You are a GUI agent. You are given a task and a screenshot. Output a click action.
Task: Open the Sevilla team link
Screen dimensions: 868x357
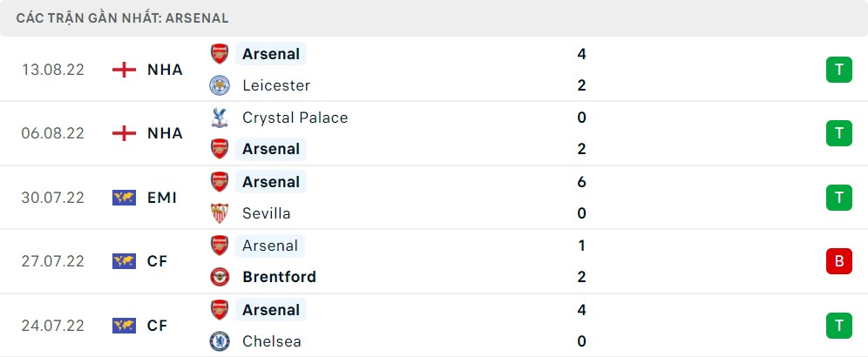coord(267,213)
